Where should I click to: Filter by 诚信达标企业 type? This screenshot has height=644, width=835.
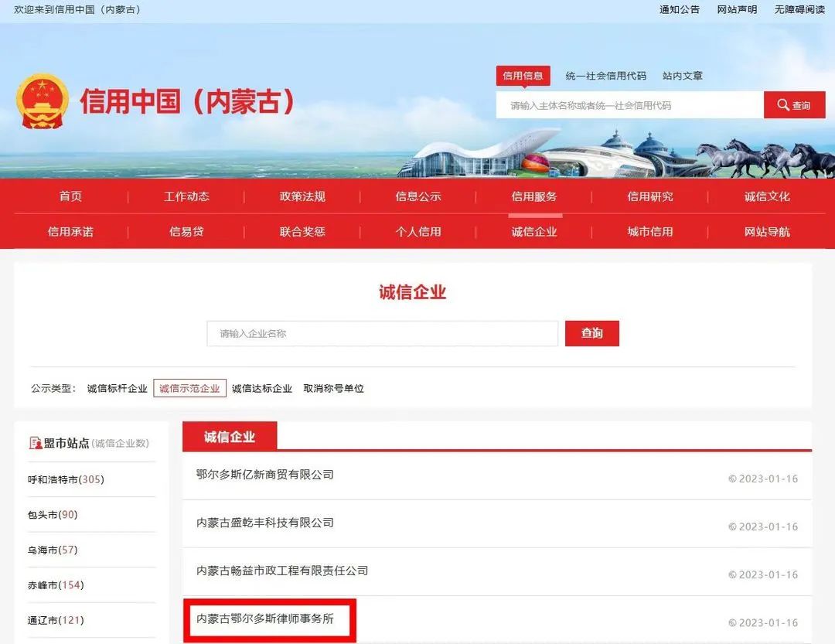tap(262, 388)
